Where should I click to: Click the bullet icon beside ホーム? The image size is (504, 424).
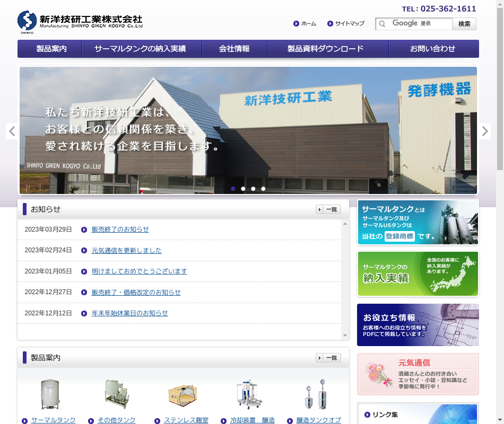click(x=296, y=24)
